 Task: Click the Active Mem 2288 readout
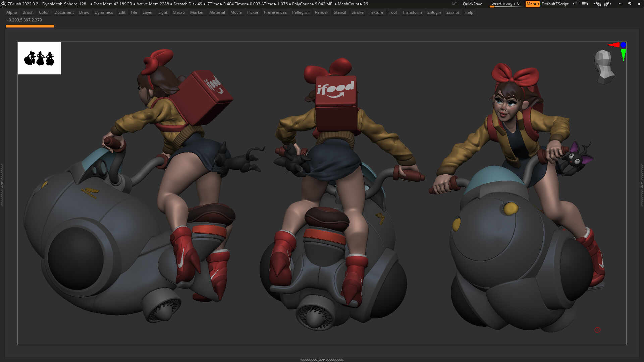tap(153, 4)
